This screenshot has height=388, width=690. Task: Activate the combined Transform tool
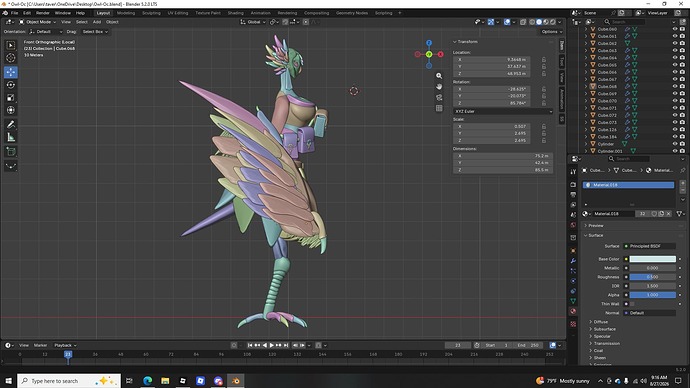pyautogui.click(x=11, y=110)
